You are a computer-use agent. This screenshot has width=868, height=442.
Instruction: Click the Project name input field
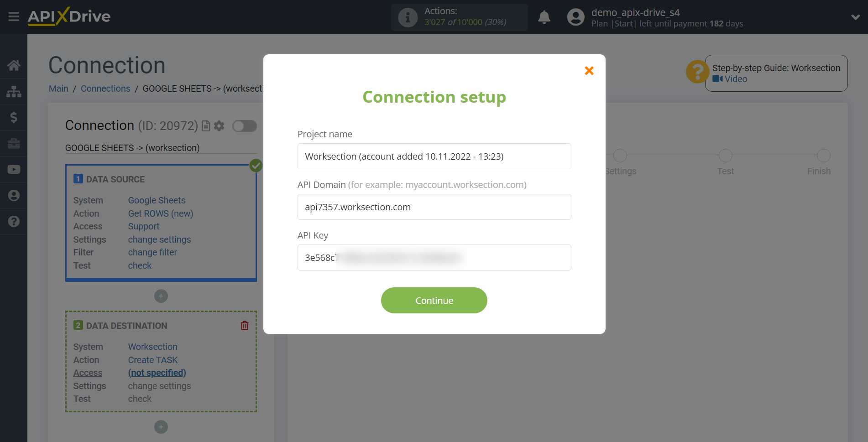click(434, 156)
